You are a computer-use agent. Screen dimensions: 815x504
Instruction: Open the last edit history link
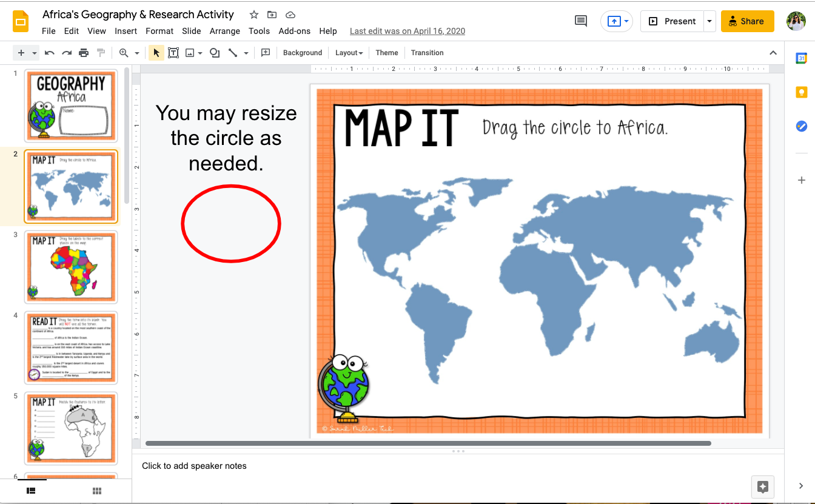point(407,31)
